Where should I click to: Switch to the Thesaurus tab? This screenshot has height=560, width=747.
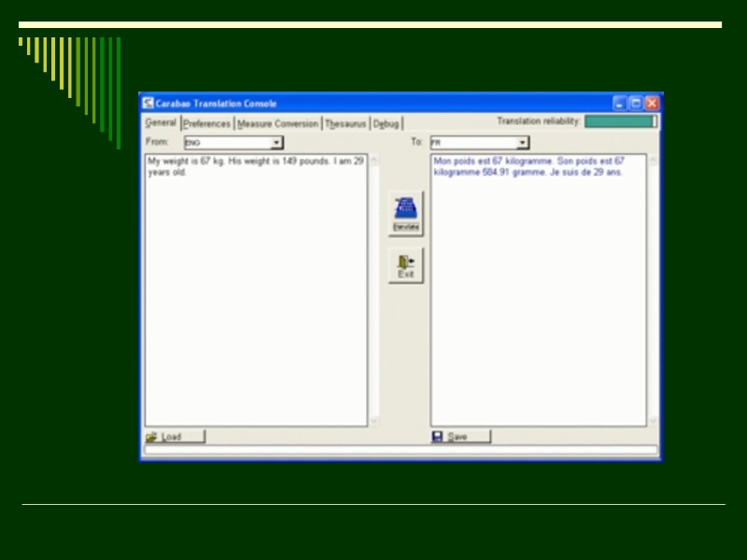point(345,124)
